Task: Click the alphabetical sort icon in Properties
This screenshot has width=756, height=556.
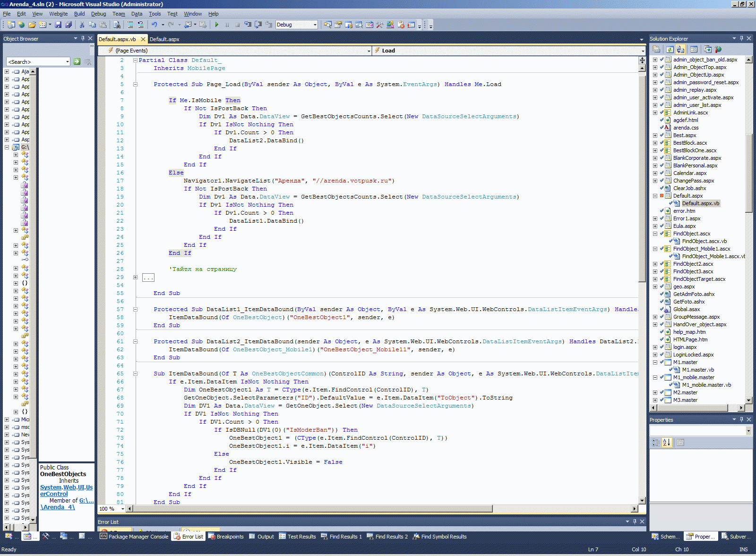Action: coord(667,443)
